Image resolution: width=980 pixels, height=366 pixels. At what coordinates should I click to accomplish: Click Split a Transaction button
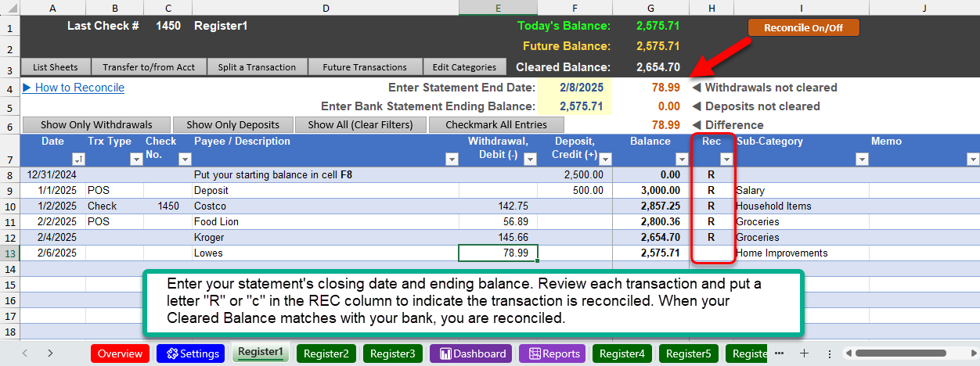point(257,67)
